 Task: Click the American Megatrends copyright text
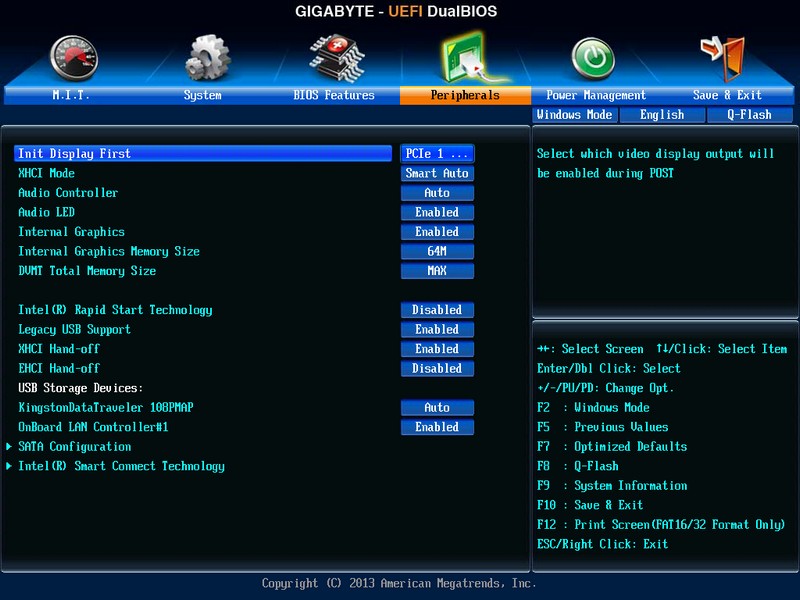coord(399,583)
